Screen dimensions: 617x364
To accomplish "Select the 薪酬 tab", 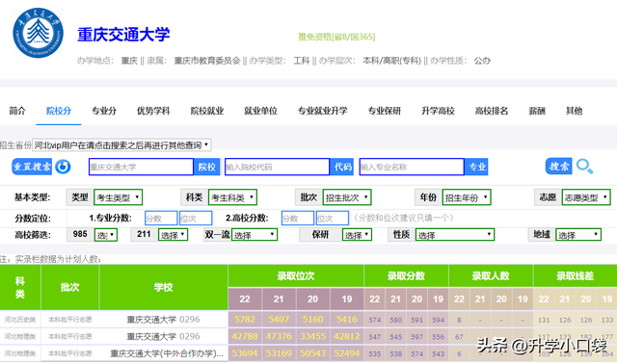I will pos(537,111).
